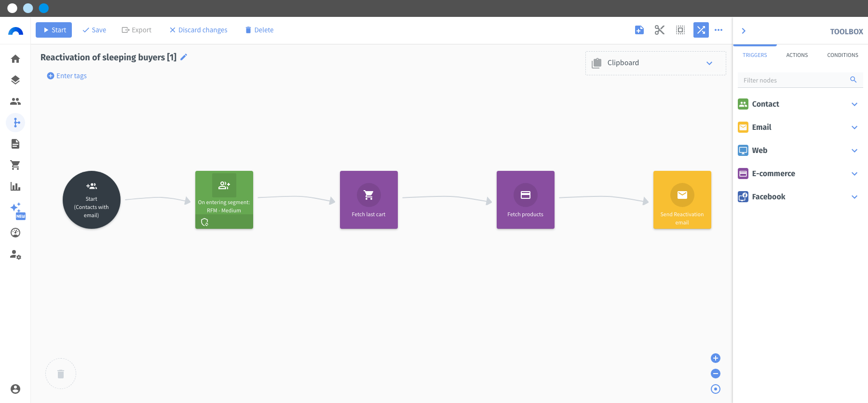The image size is (868, 403).
Task: Center the canvas with the target button
Action: tap(716, 389)
